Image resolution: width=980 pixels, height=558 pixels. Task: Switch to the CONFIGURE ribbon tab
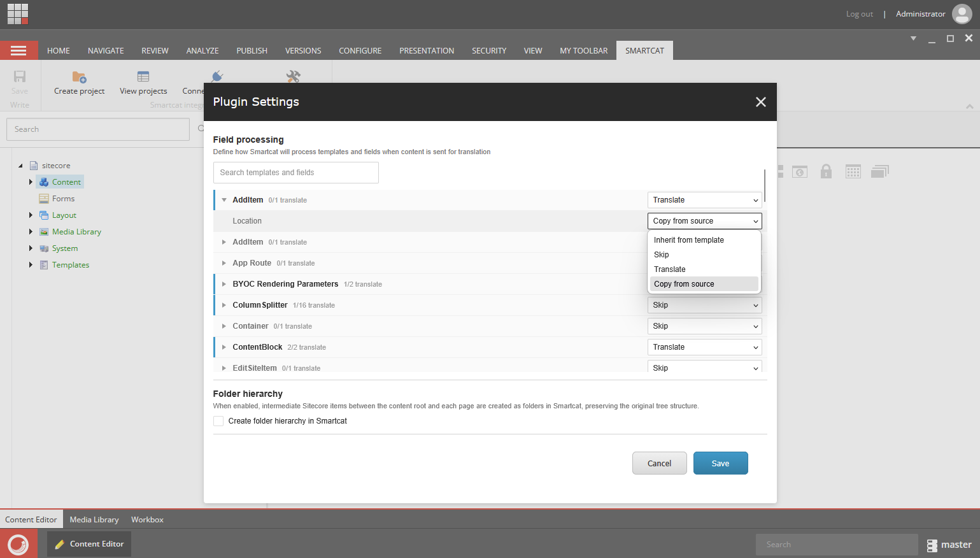click(360, 51)
